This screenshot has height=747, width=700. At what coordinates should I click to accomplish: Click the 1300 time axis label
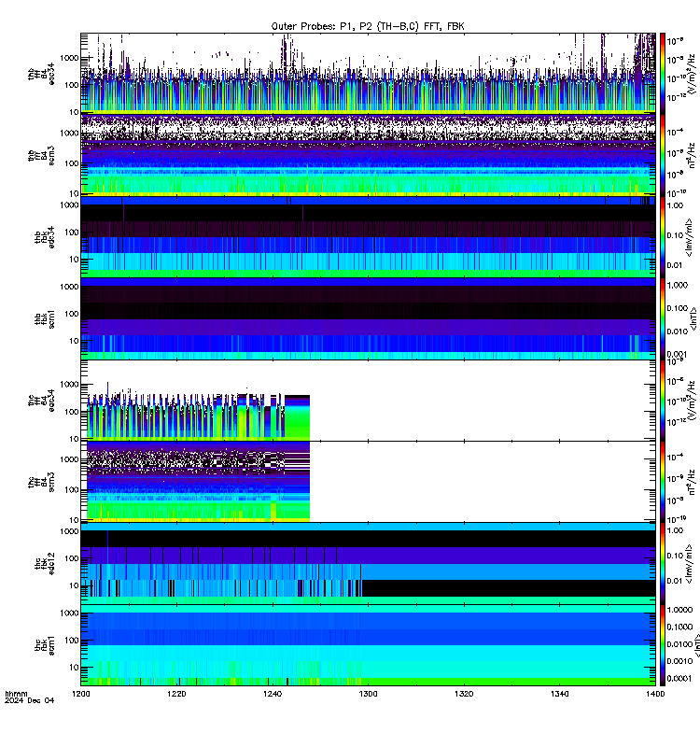[368, 694]
